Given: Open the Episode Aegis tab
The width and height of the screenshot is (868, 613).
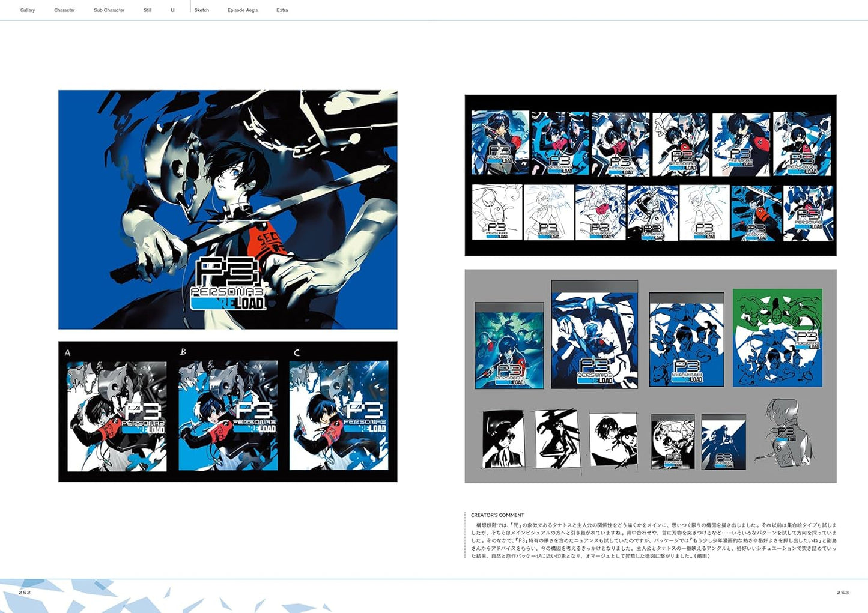Looking at the screenshot, I should click(x=242, y=10).
